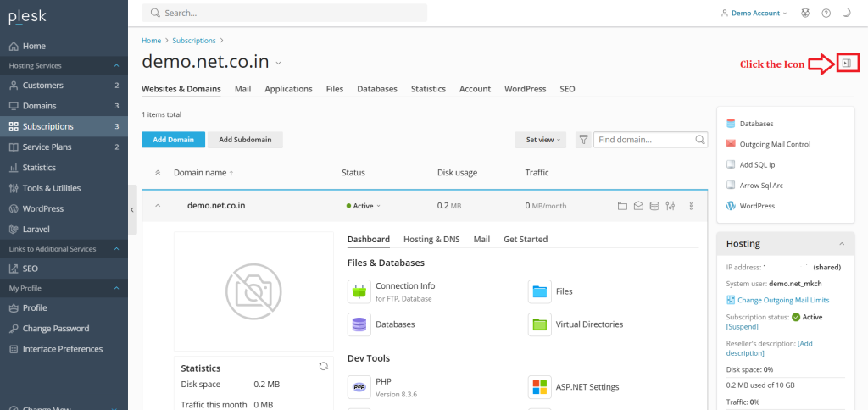Open Customers in the sidebar
Image resolution: width=868 pixels, height=410 pixels.
[64, 86]
